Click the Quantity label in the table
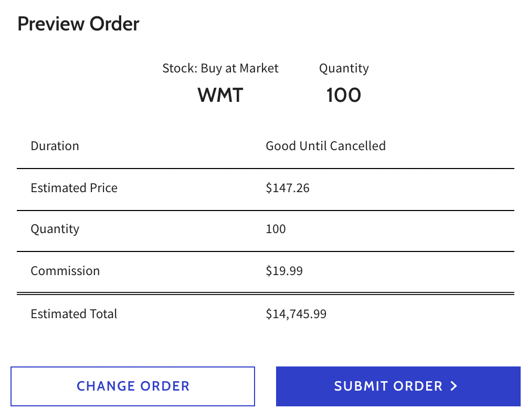Viewport: 528px width, 420px height. click(55, 229)
